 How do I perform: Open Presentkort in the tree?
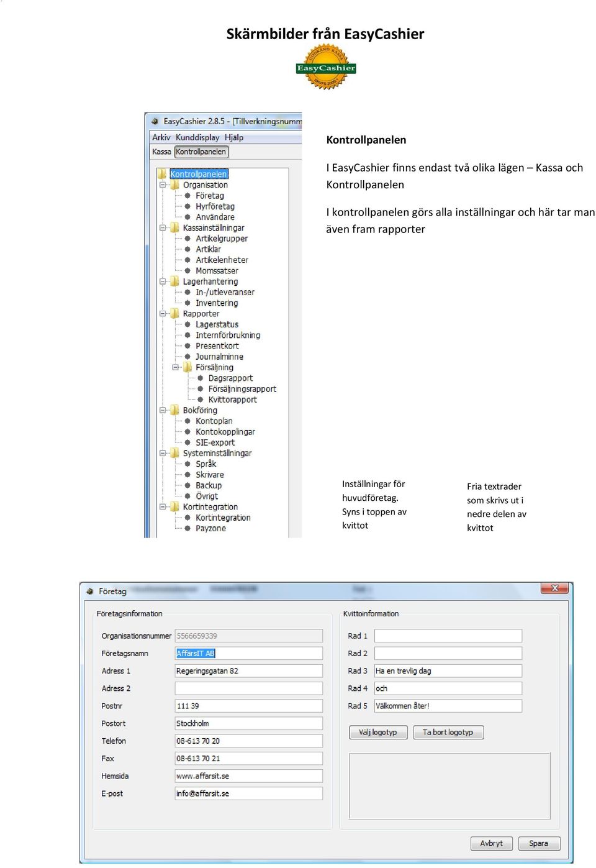point(217,346)
